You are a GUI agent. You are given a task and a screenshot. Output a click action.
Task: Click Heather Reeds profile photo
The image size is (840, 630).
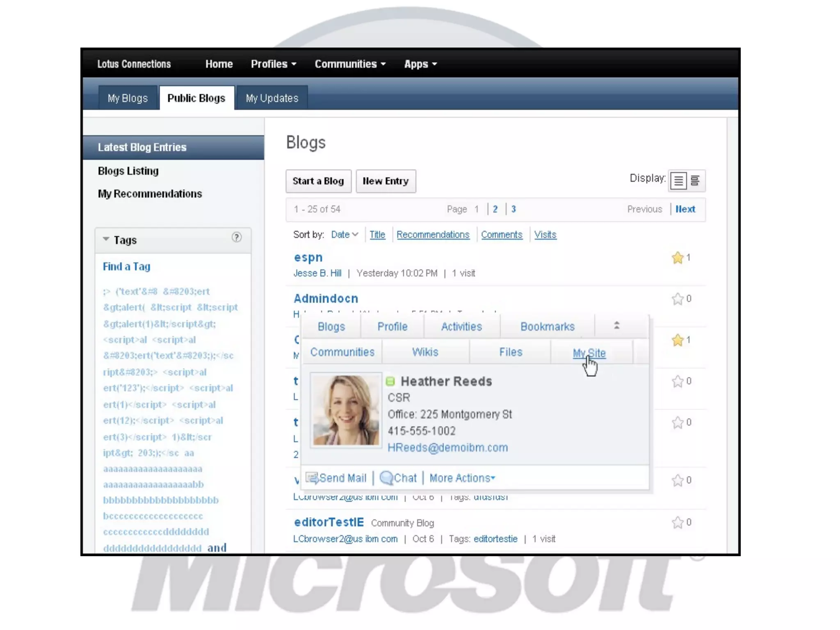point(346,410)
